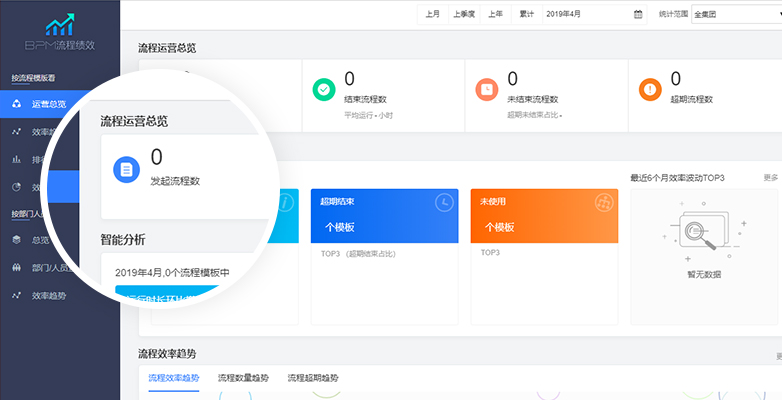The image size is (782, 400).
Task: Select the 上年 time range option
Action: pyautogui.click(x=495, y=14)
